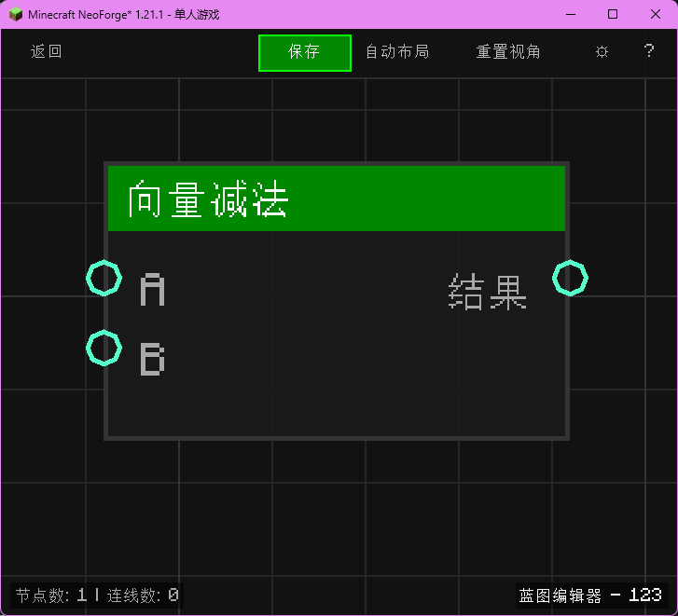Click the Minecraft block icon in title bar
678x616 pixels.
click(15, 14)
